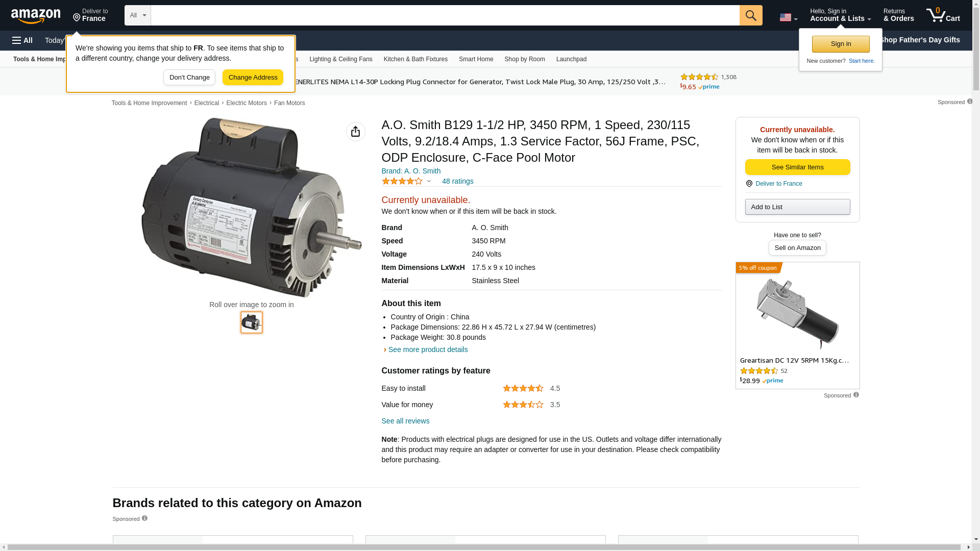Click the Change Address button
Image resolution: width=980 pixels, height=551 pixels.
(253, 78)
